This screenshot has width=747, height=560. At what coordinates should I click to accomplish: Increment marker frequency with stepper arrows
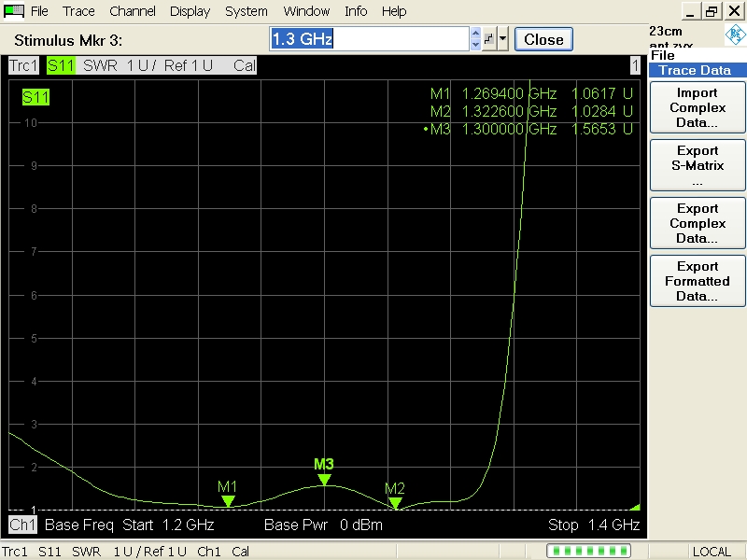[475, 35]
